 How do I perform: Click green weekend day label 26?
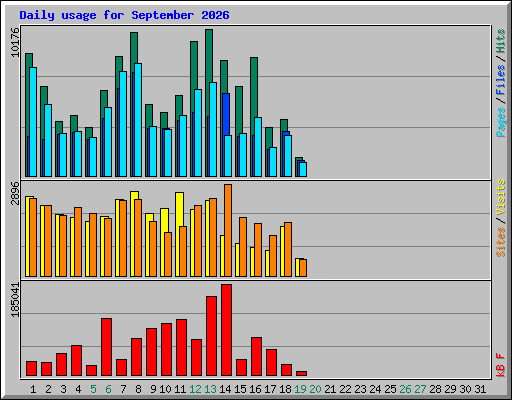pyautogui.click(x=405, y=389)
